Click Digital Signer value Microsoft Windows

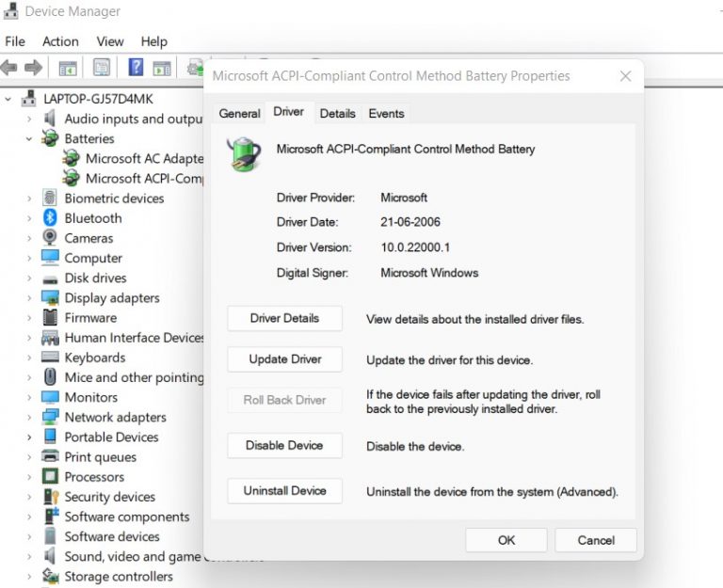click(x=429, y=273)
